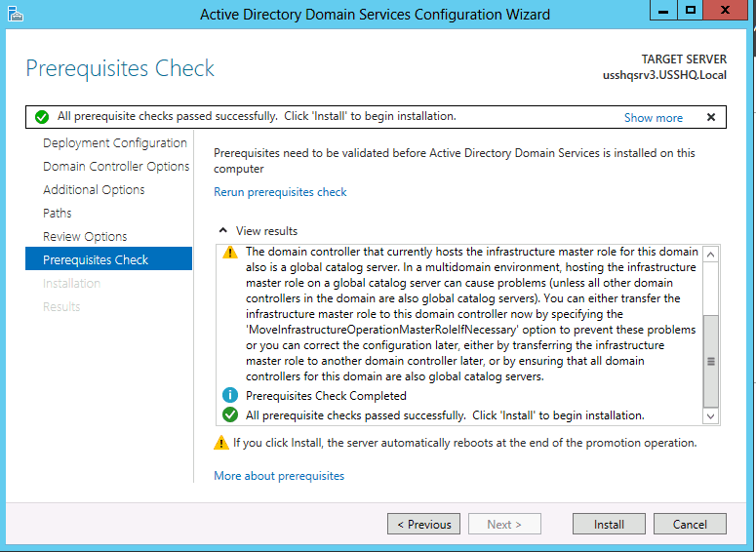This screenshot has width=756, height=552.
Task: Click the reboot warning text below results
Action: click(464, 443)
